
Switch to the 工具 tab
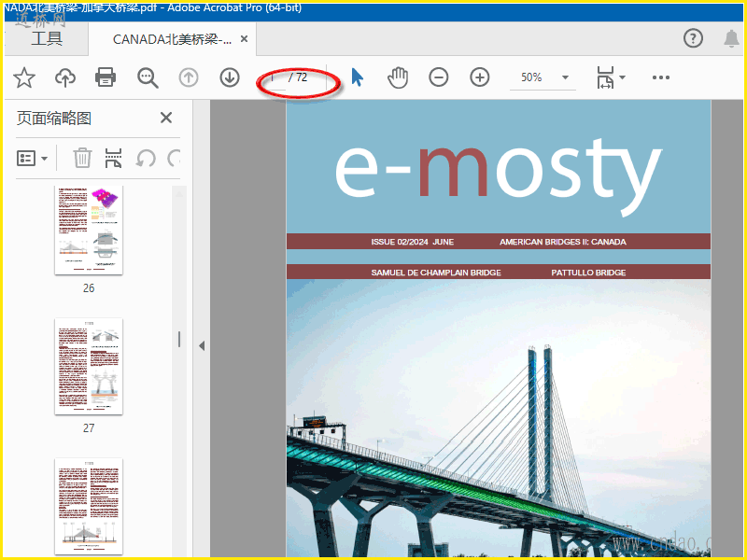coord(47,39)
